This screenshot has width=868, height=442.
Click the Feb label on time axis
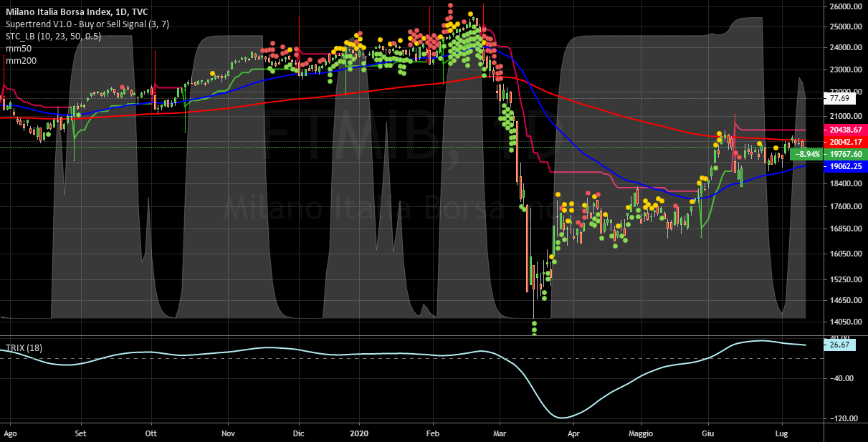[x=432, y=434]
